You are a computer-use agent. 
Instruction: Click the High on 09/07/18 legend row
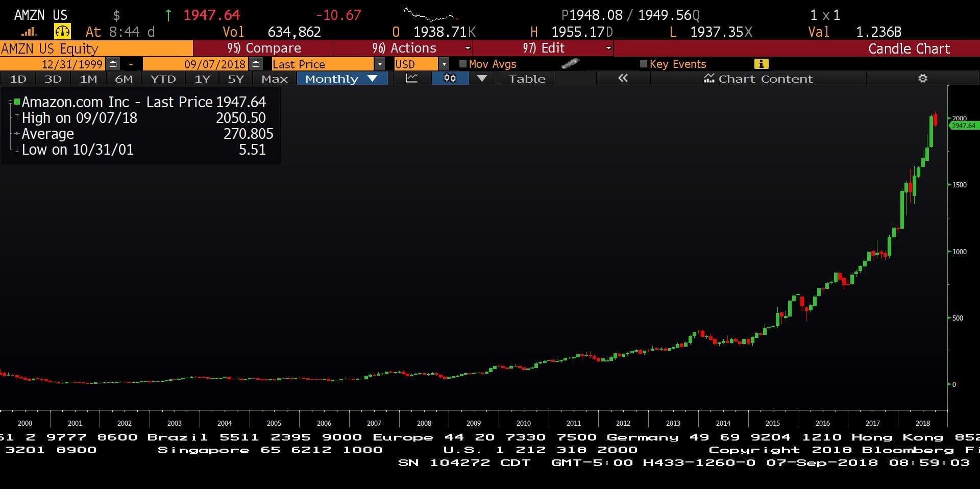pyautogui.click(x=144, y=118)
